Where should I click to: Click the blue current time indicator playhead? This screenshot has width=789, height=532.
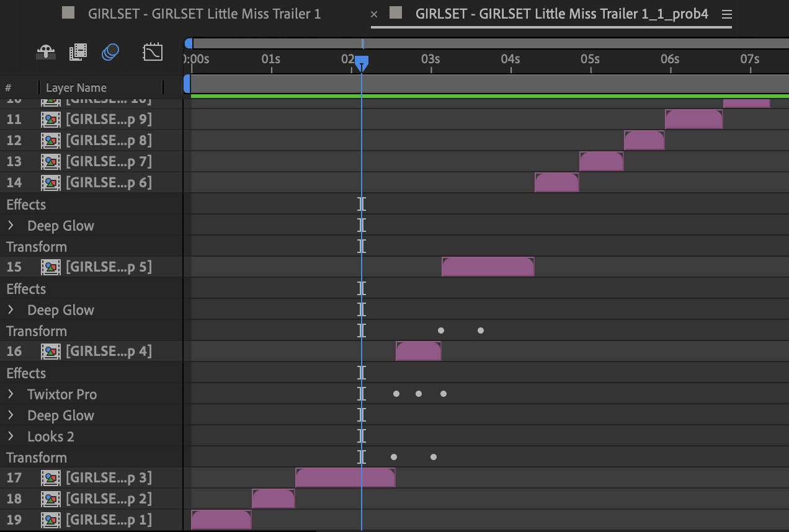[x=362, y=62]
